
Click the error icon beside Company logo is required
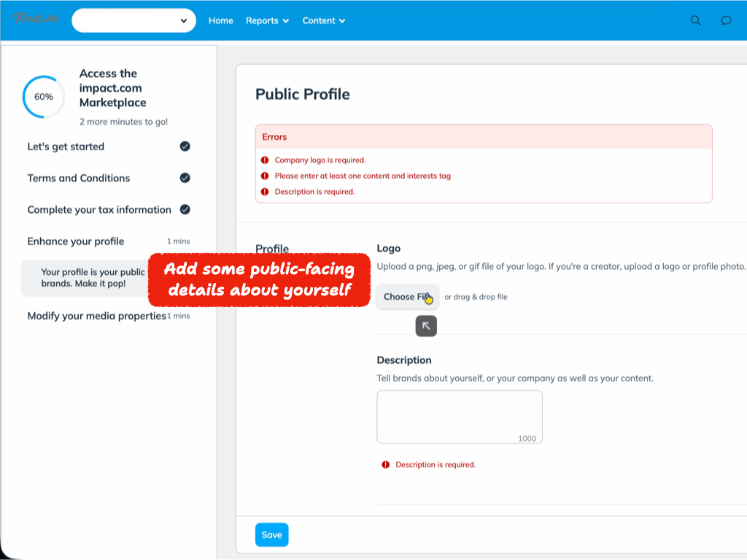264,160
